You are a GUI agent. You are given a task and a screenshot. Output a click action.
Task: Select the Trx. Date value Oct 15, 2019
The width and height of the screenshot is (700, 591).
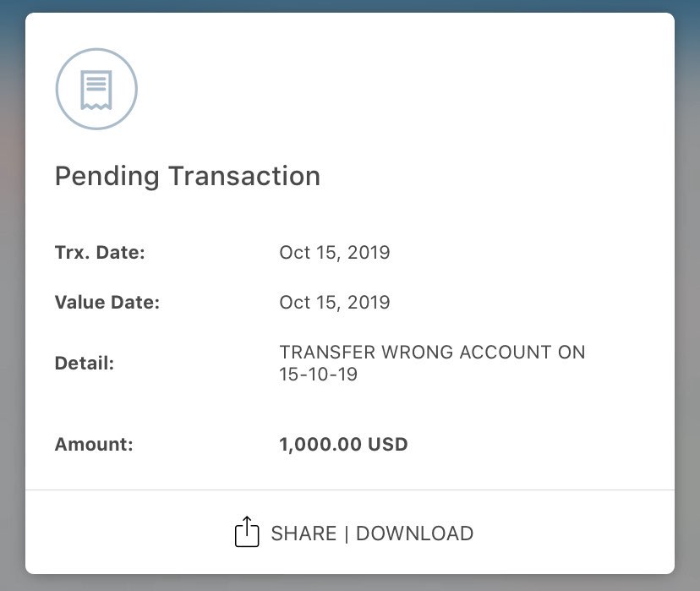tap(335, 253)
